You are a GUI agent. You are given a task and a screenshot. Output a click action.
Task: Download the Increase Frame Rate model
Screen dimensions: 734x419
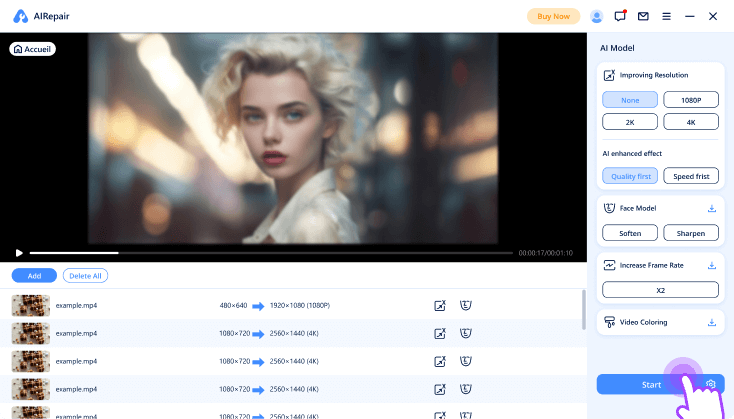[712, 265]
